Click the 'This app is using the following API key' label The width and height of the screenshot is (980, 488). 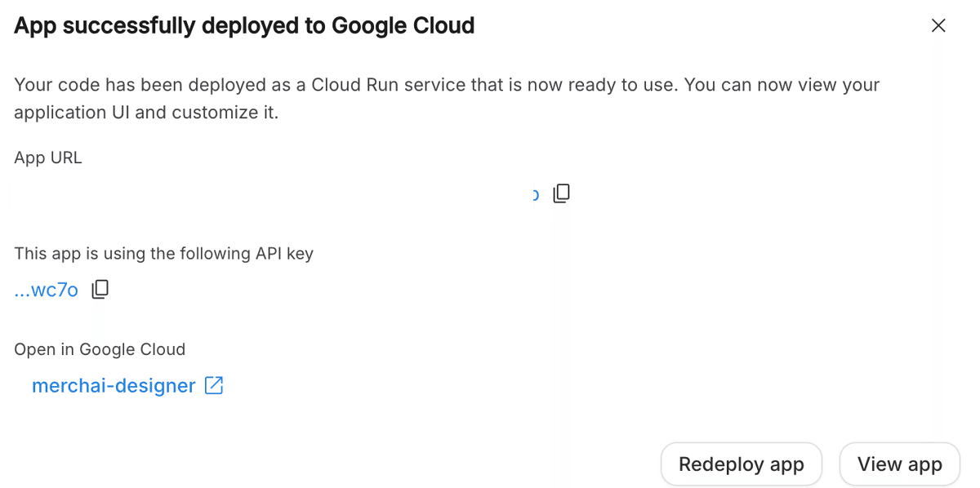point(163,254)
